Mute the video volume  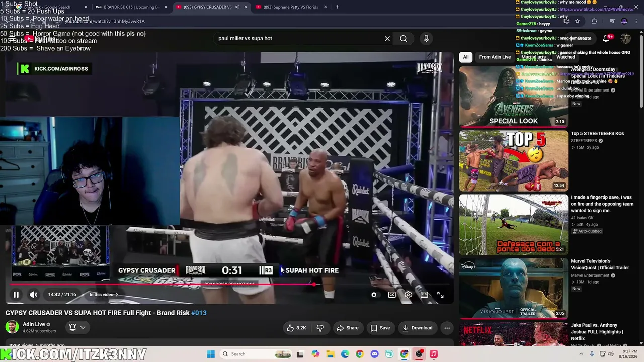click(x=34, y=295)
